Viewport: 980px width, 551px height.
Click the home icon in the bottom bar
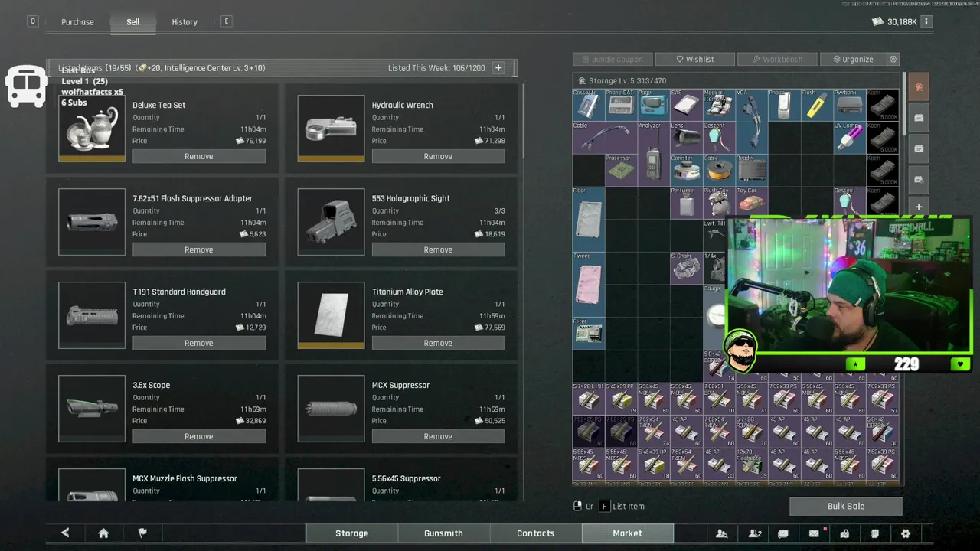tap(103, 533)
